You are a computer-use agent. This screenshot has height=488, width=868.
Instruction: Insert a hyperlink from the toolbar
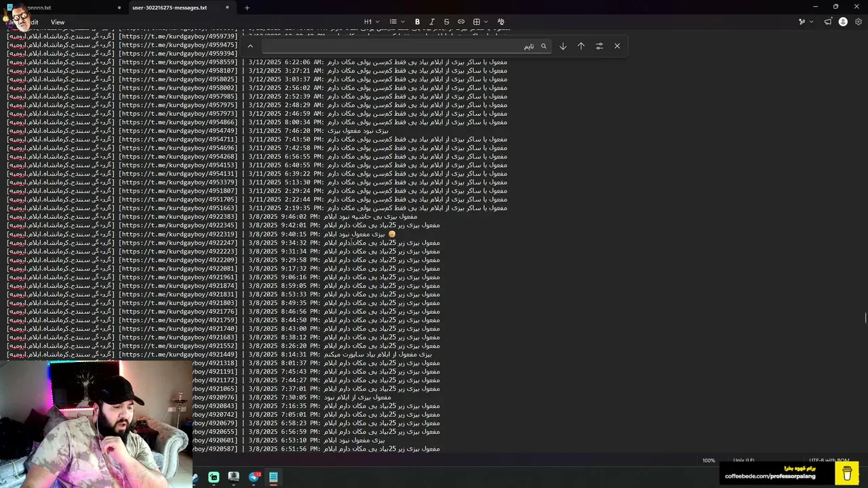(x=461, y=22)
